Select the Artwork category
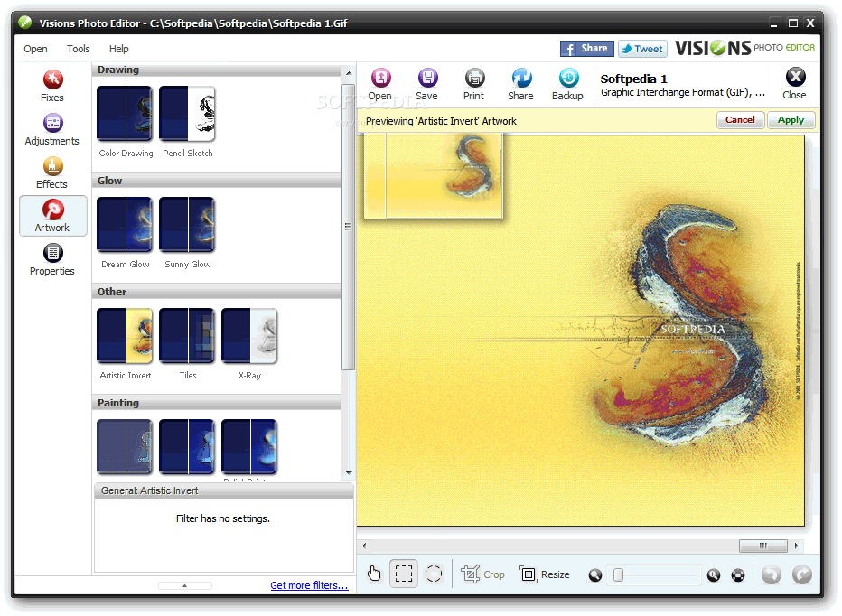The height and width of the screenshot is (616, 842). pos(52,216)
